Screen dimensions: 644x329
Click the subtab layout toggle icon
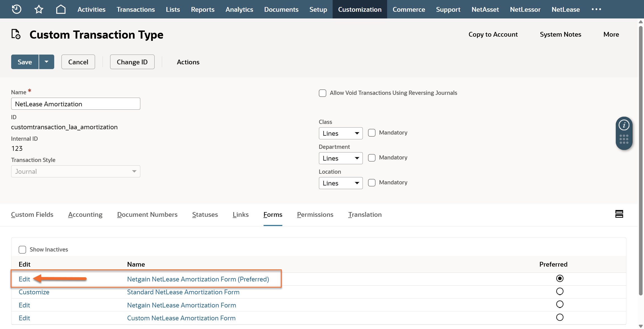pos(619,214)
